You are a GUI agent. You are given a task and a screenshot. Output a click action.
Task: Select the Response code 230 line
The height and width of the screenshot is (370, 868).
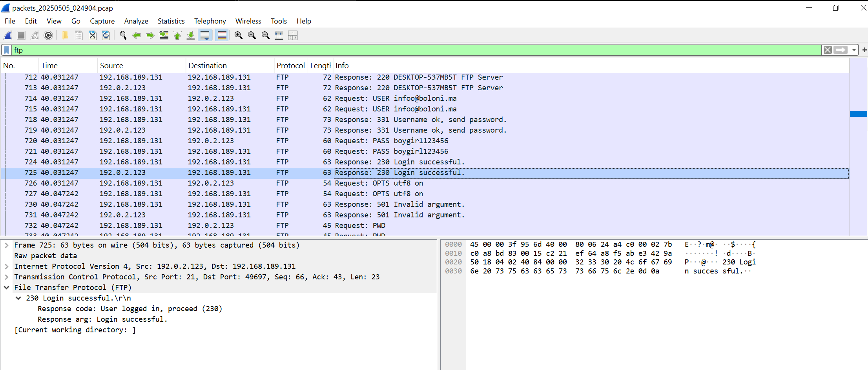pos(130,309)
